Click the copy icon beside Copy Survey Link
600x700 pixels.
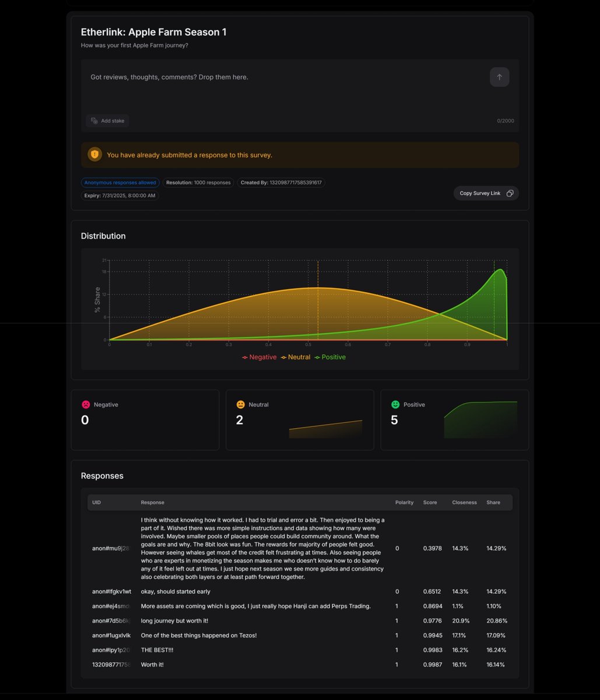click(x=510, y=193)
